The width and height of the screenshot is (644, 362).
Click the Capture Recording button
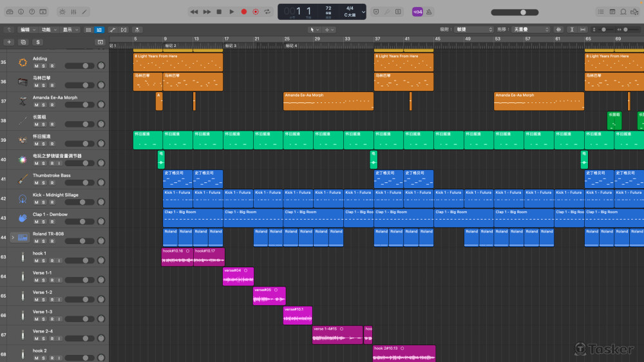pos(256,12)
